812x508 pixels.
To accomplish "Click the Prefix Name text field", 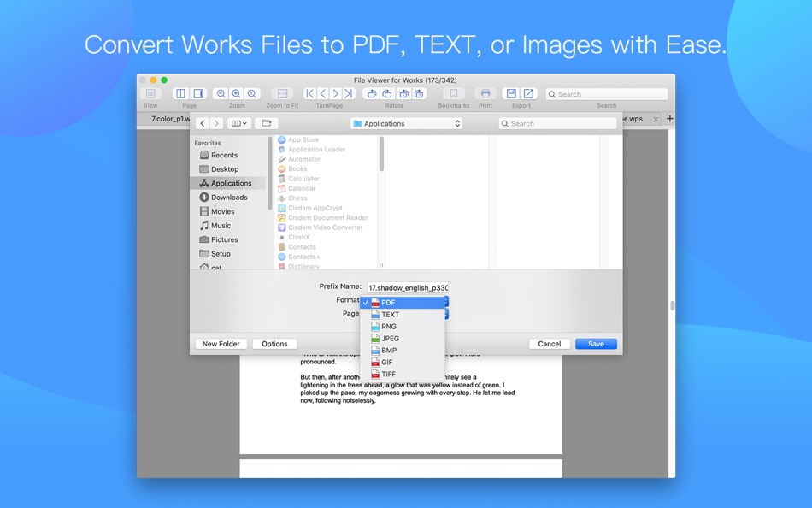I will (408, 287).
